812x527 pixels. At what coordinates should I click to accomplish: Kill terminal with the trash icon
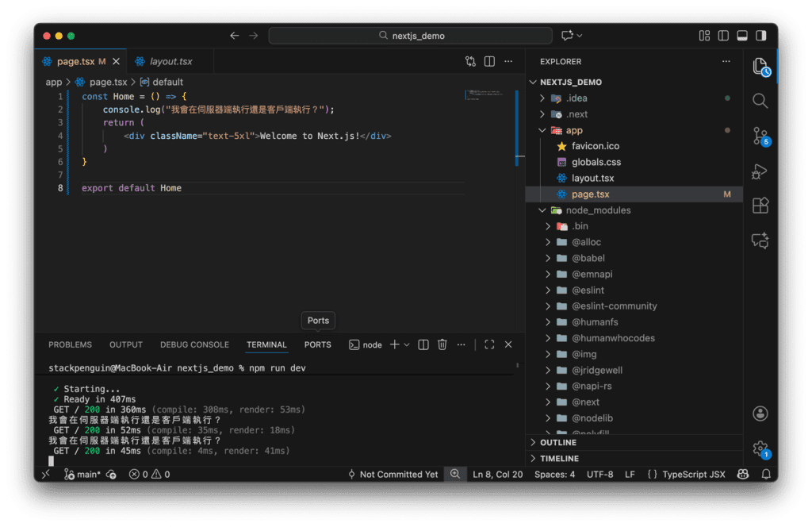point(442,344)
